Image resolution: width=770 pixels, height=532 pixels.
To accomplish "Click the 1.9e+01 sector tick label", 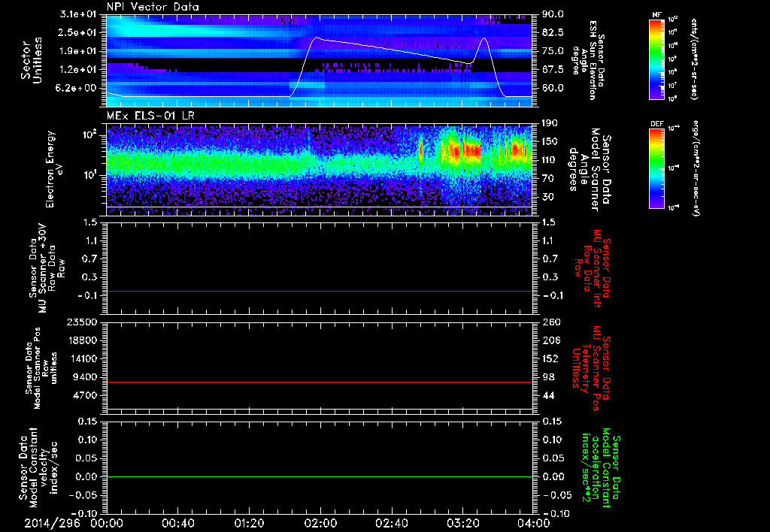I will point(78,51).
